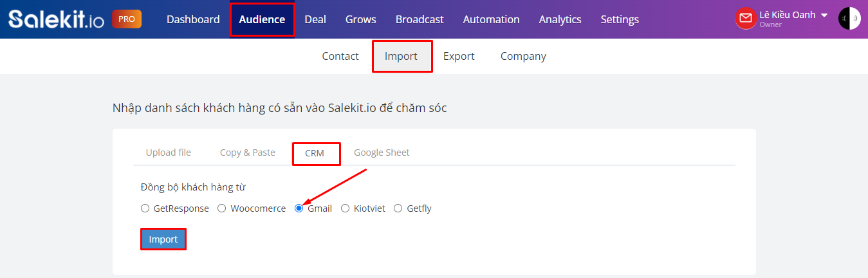Choose the Gmail radio button
Image resolution: width=868 pixels, height=278 pixels.
click(x=299, y=208)
